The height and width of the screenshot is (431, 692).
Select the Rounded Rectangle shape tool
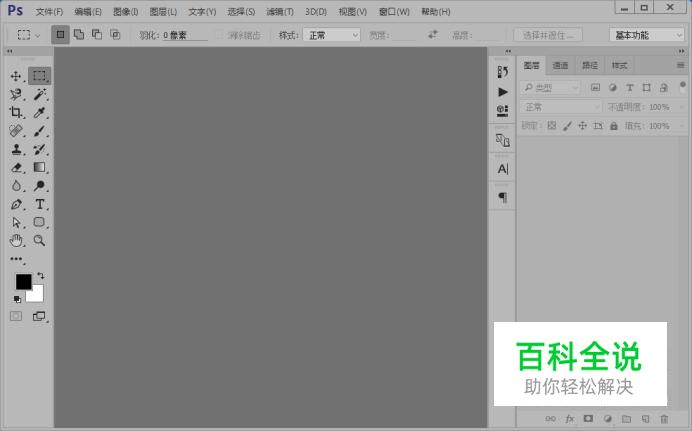point(39,222)
